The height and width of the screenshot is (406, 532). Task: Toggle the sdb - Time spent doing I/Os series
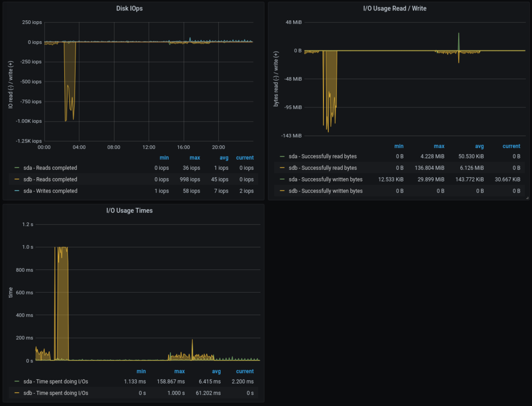coord(56,393)
